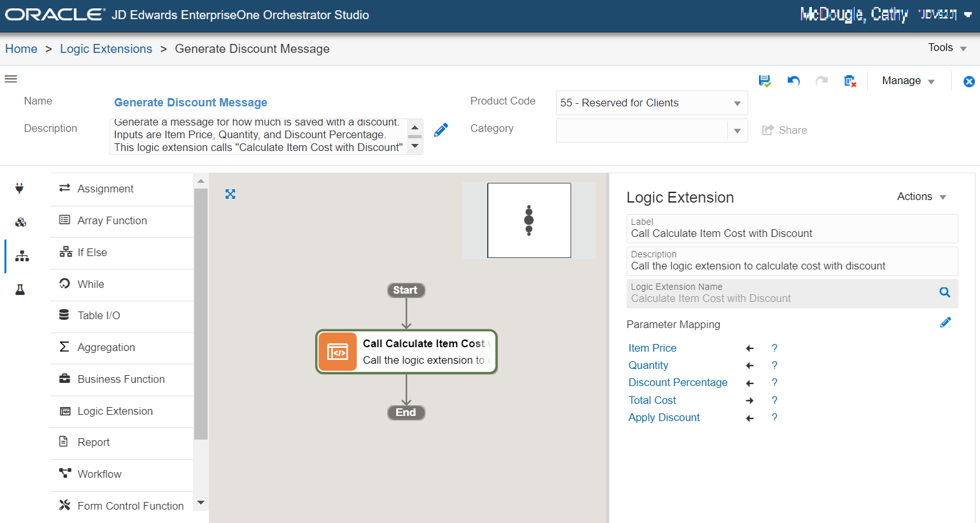
Task: Click the Category input field
Action: tap(642, 131)
